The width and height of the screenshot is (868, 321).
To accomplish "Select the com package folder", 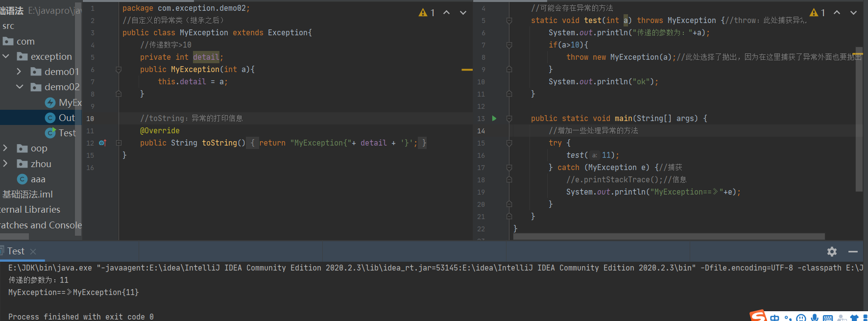I will [x=19, y=41].
